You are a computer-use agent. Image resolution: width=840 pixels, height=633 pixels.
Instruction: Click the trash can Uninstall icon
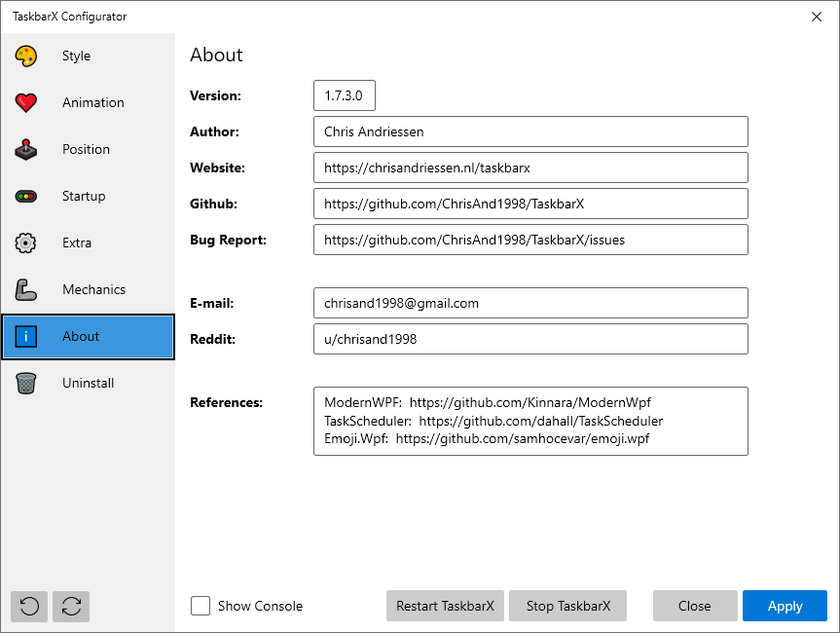pos(25,384)
